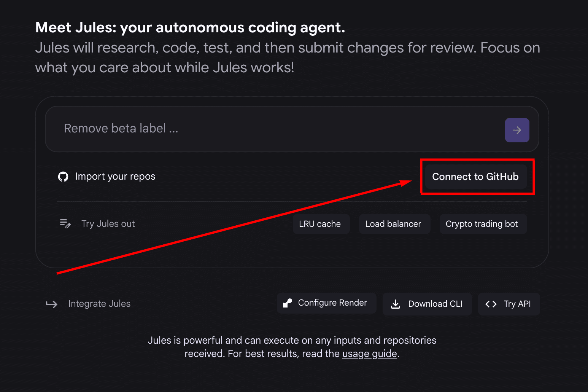Select the code brackets icon on Try API
588x392 pixels.
(x=491, y=304)
